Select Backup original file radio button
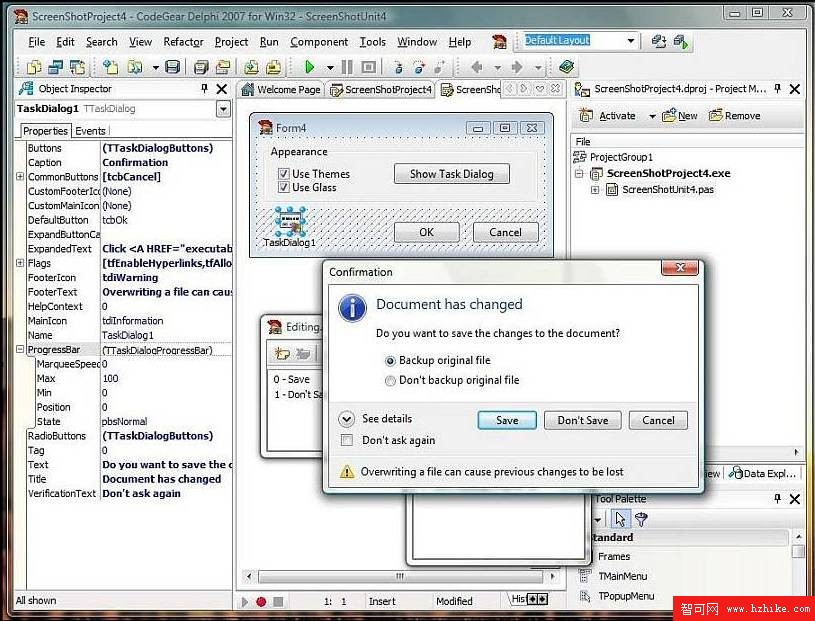The image size is (815, 621). click(x=390, y=361)
